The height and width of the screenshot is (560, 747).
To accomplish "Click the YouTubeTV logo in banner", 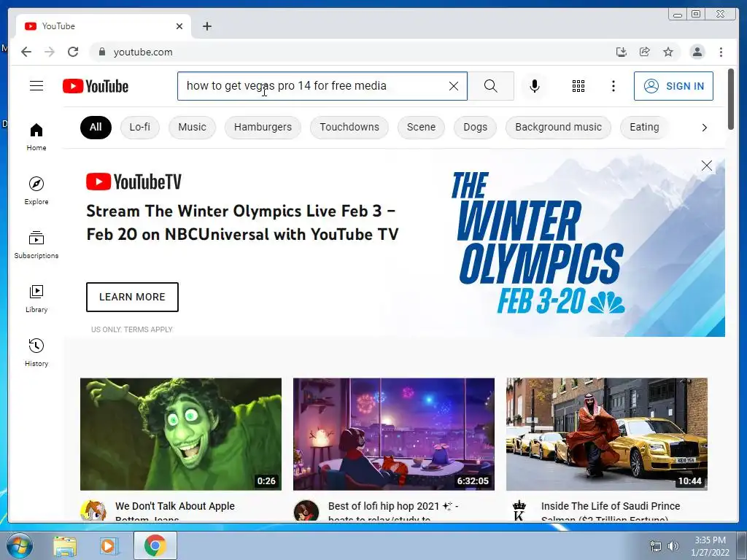I will [134, 182].
